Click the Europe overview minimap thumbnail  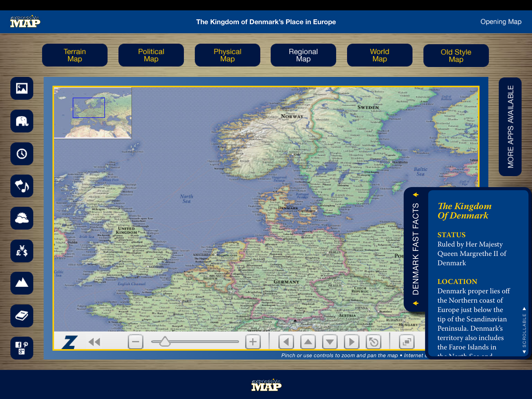pyautogui.click(x=93, y=113)
